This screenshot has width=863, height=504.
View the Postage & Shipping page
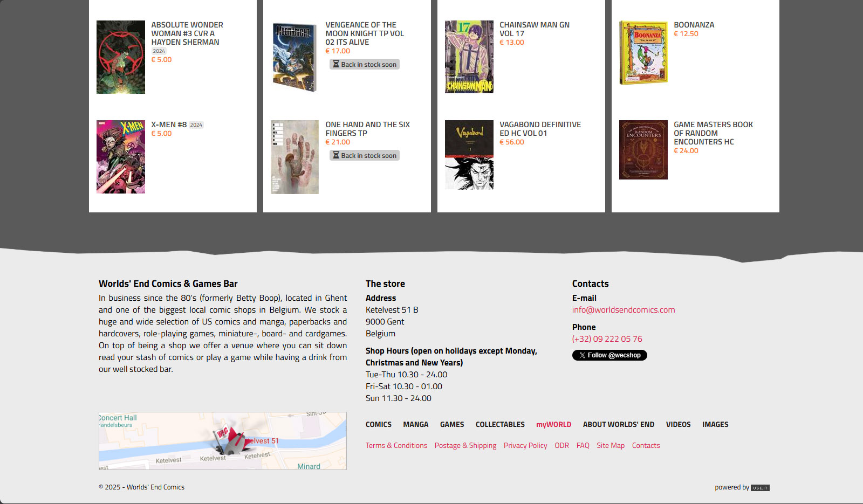(x=465, y=446)
